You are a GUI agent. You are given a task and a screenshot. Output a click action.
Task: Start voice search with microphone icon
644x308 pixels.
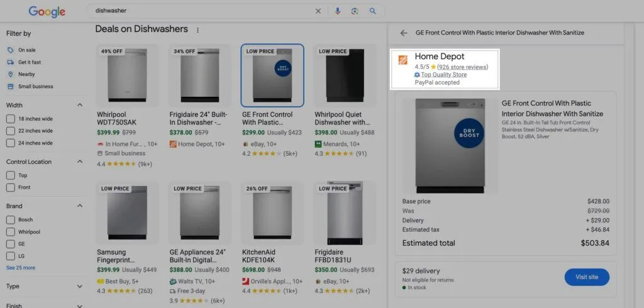click(x=338, y=11)
